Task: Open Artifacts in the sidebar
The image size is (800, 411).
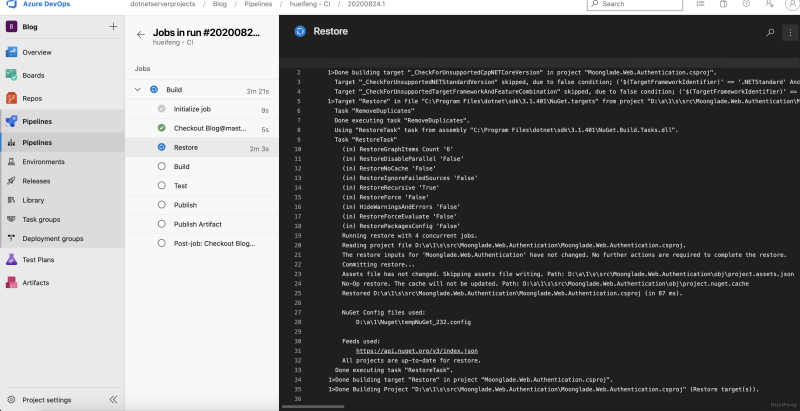Action: [36, 282]
